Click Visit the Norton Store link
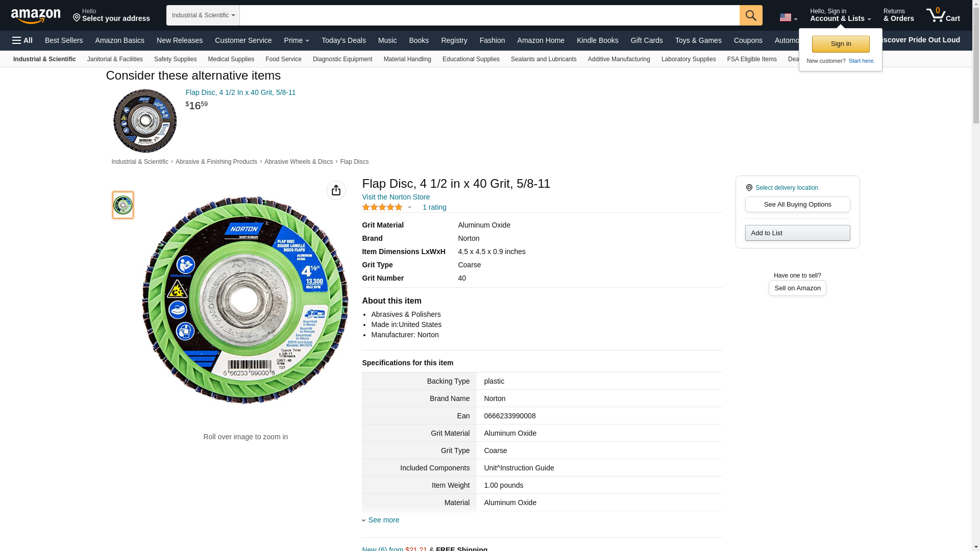 396,197
